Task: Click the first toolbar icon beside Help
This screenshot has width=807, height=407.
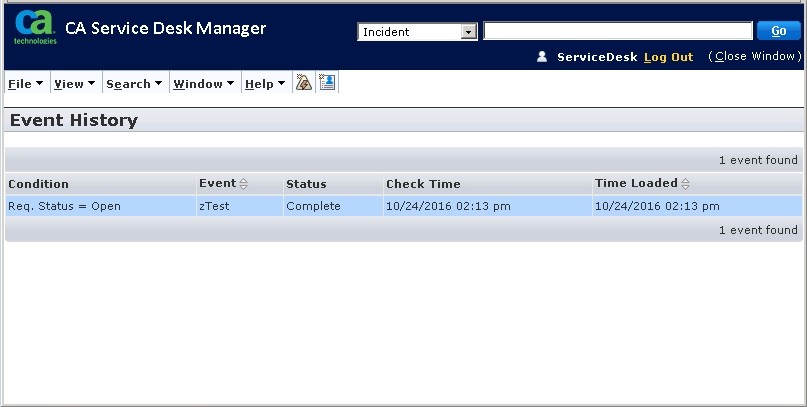Action: (304, 83)
